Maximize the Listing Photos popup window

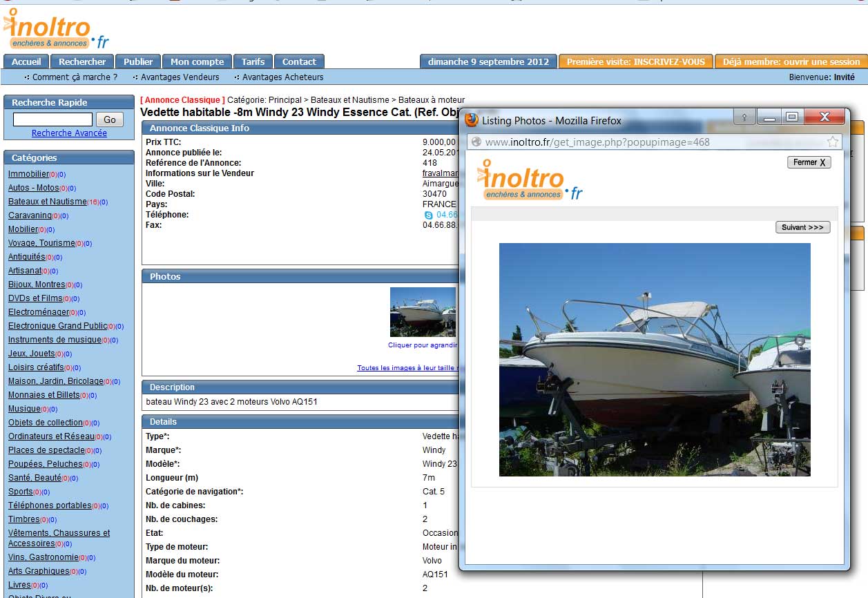click(792, 117)
